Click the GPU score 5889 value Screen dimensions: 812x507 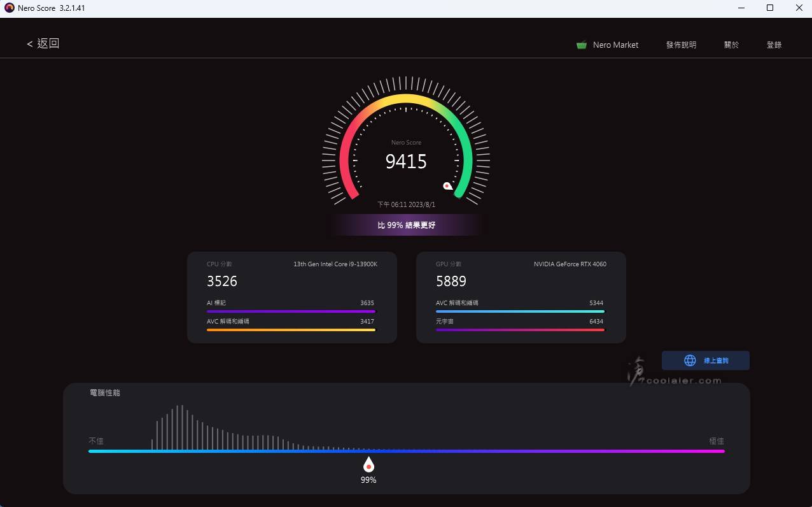pos(451,281)
